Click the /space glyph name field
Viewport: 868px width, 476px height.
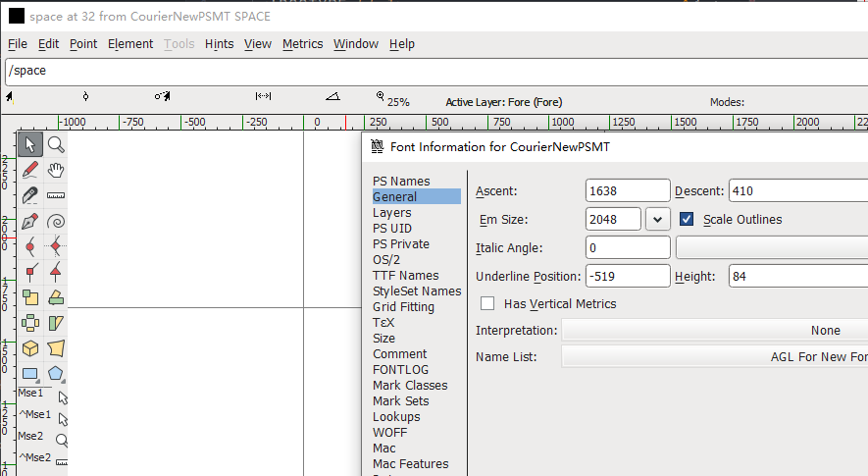[x=436, y=72]
